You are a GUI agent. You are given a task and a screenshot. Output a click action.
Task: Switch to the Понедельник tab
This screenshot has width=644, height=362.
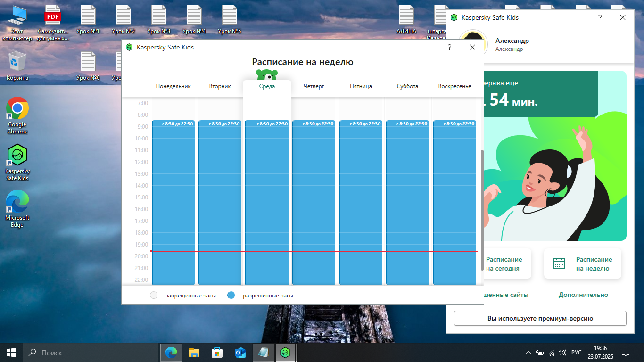click(x=173, y=86)
